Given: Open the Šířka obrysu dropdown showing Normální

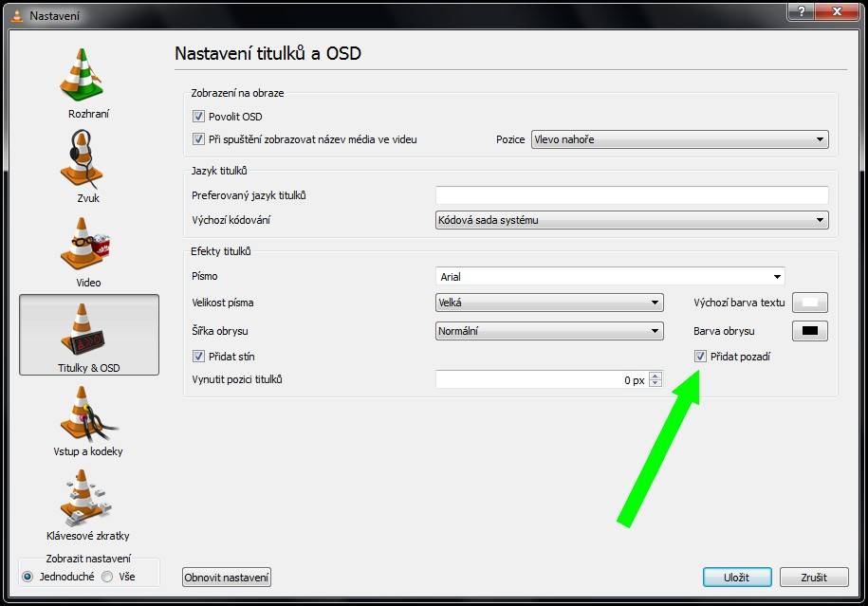Looking at the screenshot, I should 549,331.
